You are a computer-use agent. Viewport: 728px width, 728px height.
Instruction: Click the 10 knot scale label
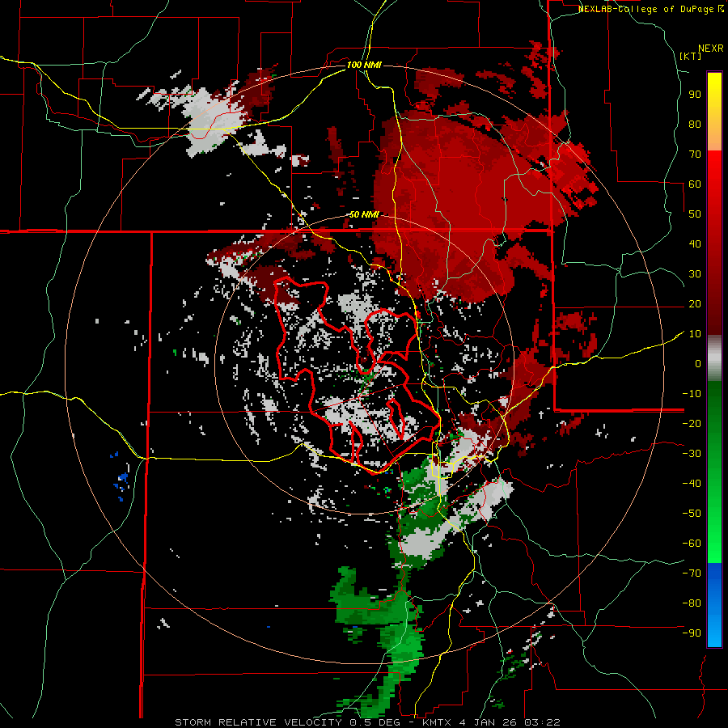tap(695, 334)
